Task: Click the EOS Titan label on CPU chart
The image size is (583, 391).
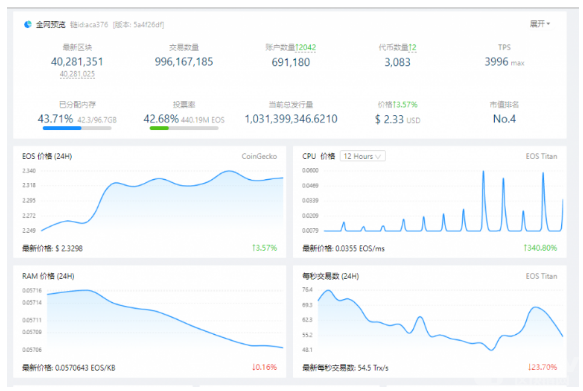Action: pos(541,156)
